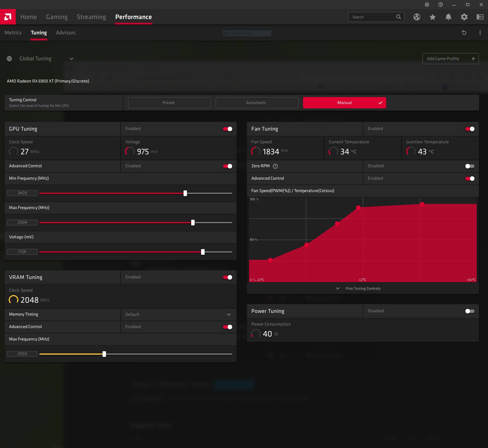Expand the Global Tuning dropdown
Image resolution: width=488 pixels, height=448 pixels.
pos(71,59)
